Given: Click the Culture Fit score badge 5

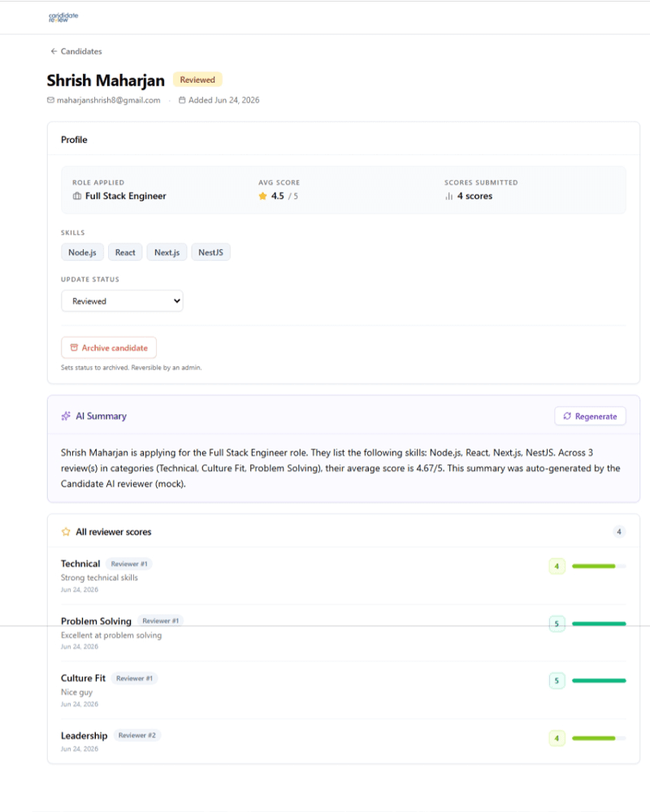Looking at the screenshot, I should tap(557, 680).
